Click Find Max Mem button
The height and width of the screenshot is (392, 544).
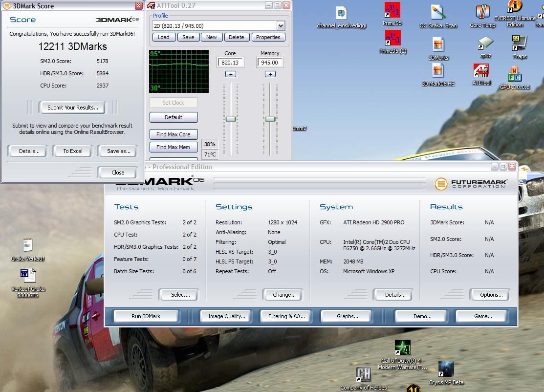point(174,147)
